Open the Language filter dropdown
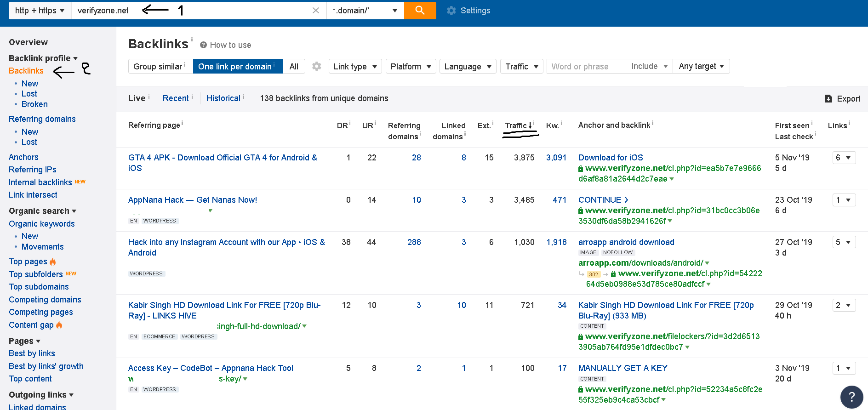Screen dimensions: 868x410 pos(468,67)
